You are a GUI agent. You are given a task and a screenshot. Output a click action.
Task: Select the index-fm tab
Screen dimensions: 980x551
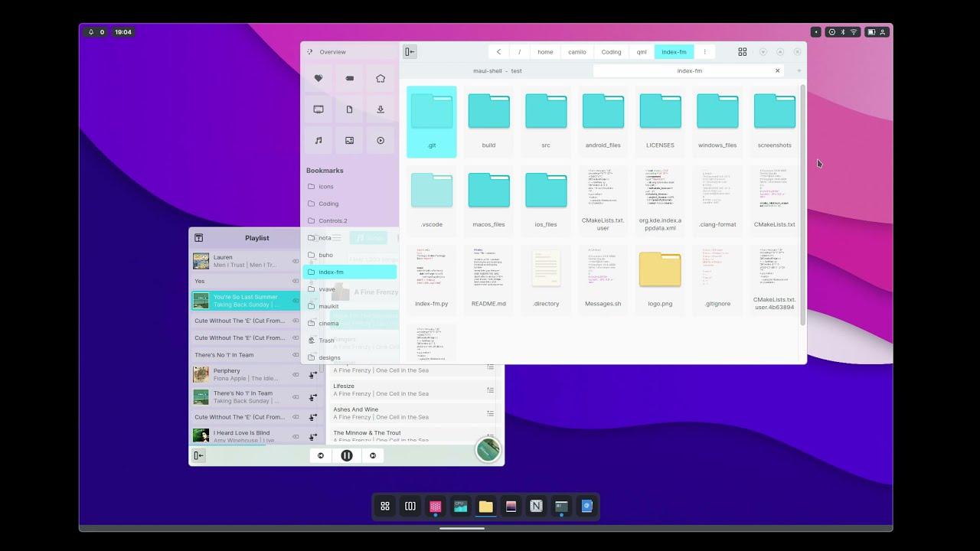(x=689, y=70)
